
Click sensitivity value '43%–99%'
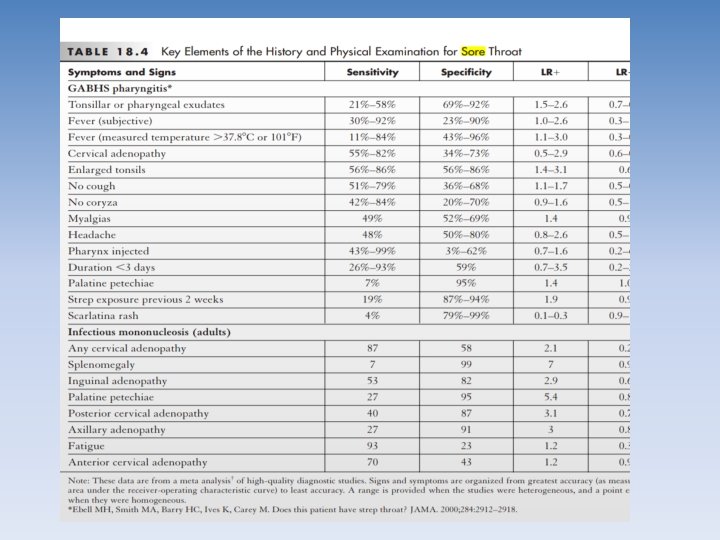(372, 251)
